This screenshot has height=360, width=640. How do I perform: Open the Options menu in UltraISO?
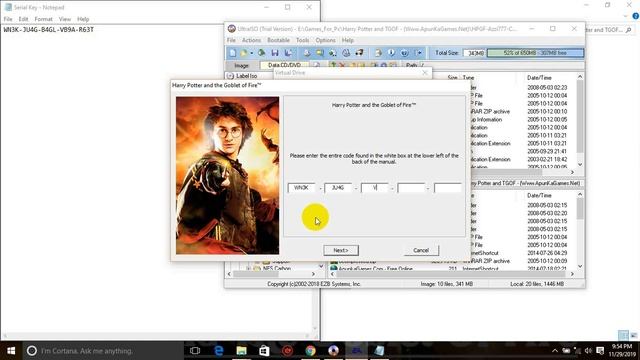pos(325,40)
